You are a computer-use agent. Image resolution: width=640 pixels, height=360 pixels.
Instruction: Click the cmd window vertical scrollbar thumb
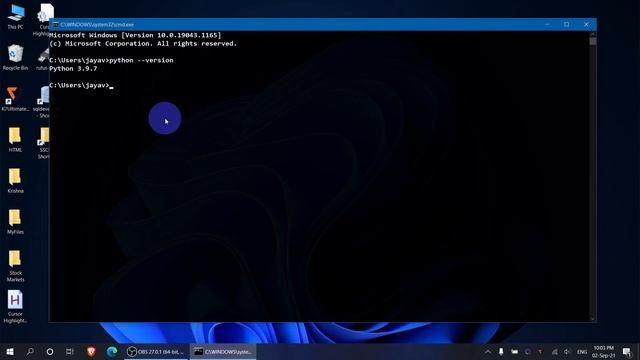593,41
